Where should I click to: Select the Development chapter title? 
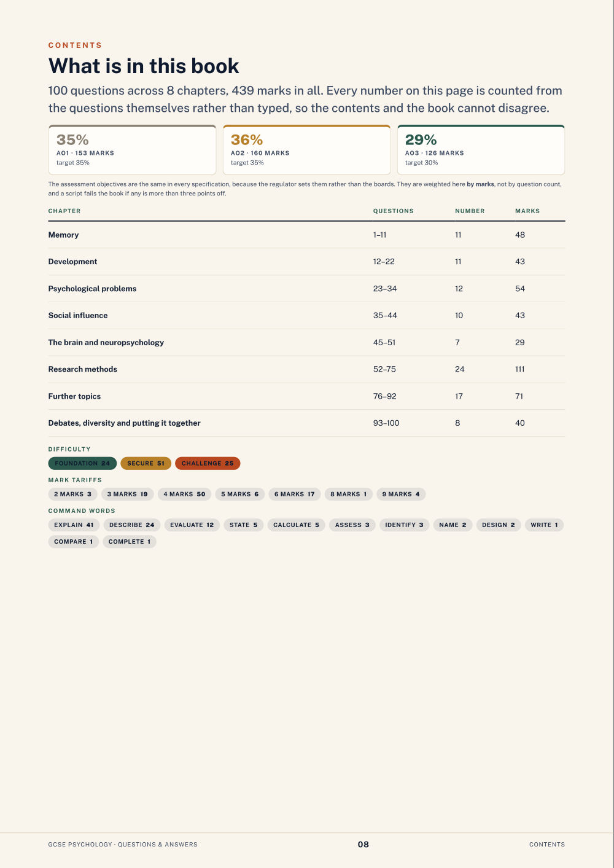coord(72,262)
